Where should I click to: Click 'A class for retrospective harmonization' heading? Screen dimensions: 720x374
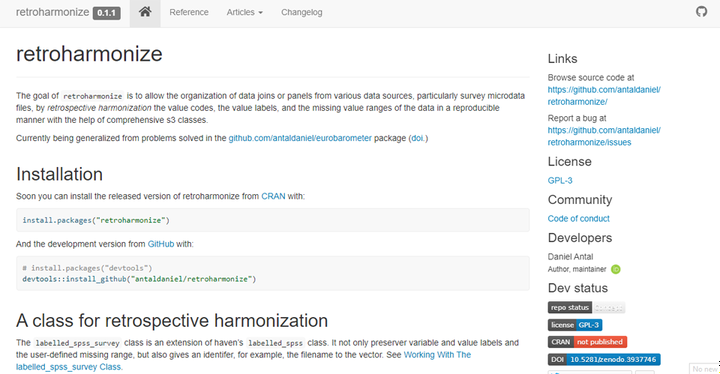(x=172, y=321)
